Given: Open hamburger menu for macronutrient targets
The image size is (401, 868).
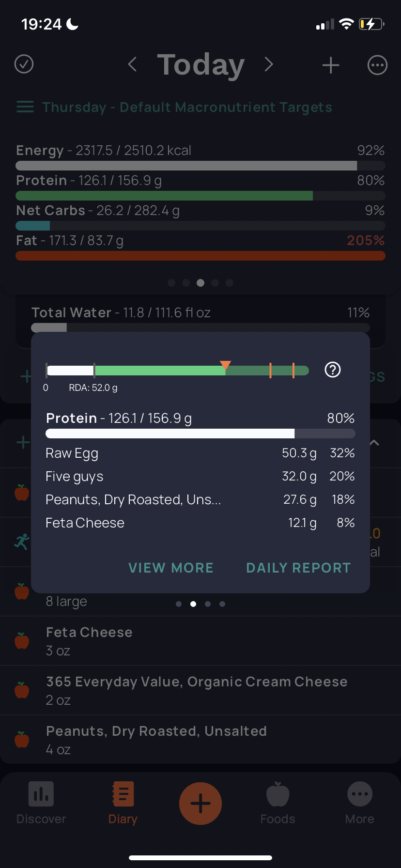Looking at the screenshot, I should (25, 107).
